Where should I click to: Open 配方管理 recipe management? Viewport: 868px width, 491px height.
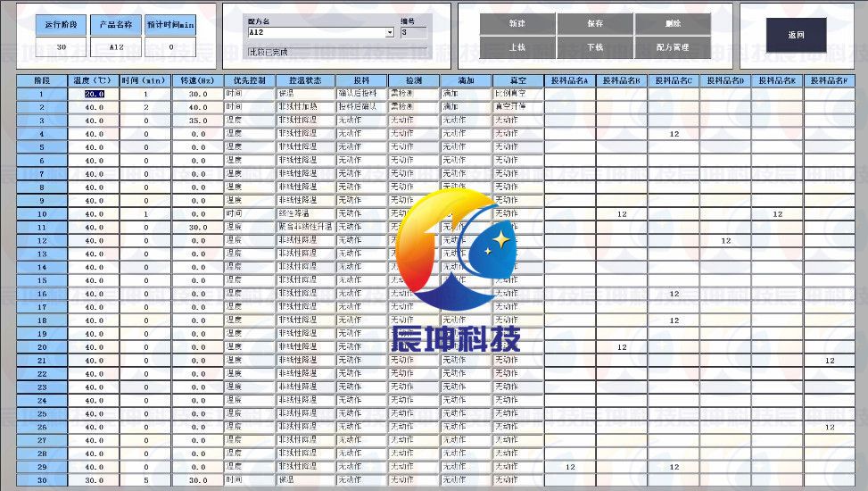tap(673, 47)
